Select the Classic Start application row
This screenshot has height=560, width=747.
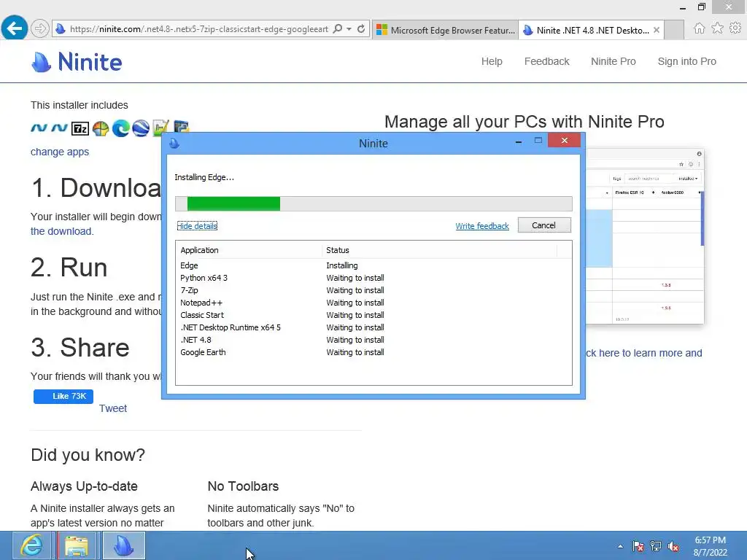[373, 315]
